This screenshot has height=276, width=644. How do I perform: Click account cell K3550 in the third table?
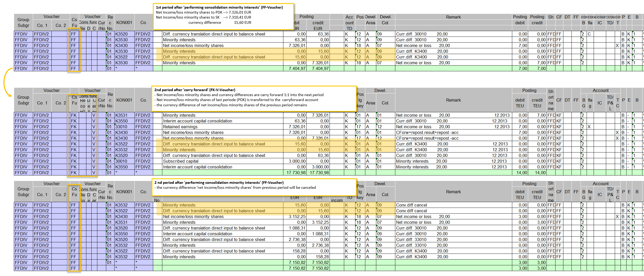coord(124,234)
